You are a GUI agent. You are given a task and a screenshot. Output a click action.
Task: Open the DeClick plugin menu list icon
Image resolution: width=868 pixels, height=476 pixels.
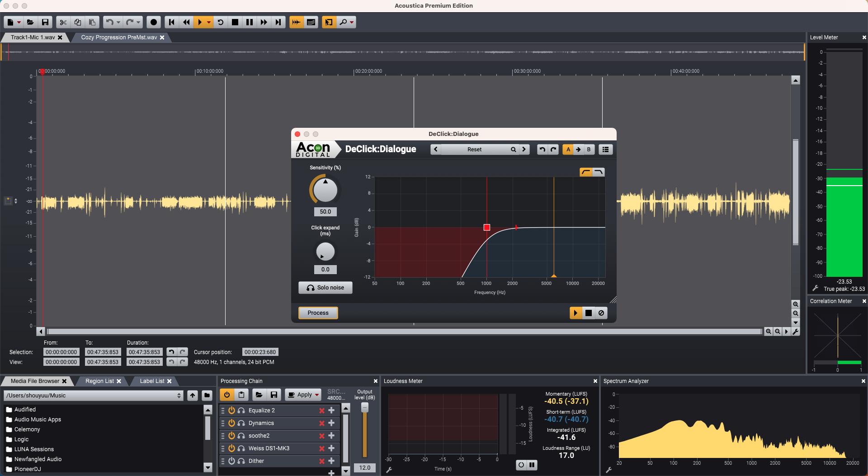606,149
